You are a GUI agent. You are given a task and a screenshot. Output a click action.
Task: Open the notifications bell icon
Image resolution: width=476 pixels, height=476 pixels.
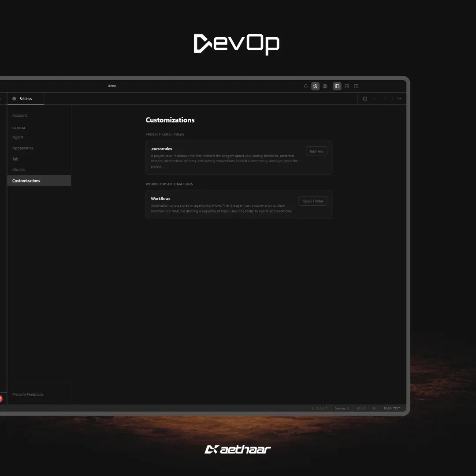tap(306, 86)
